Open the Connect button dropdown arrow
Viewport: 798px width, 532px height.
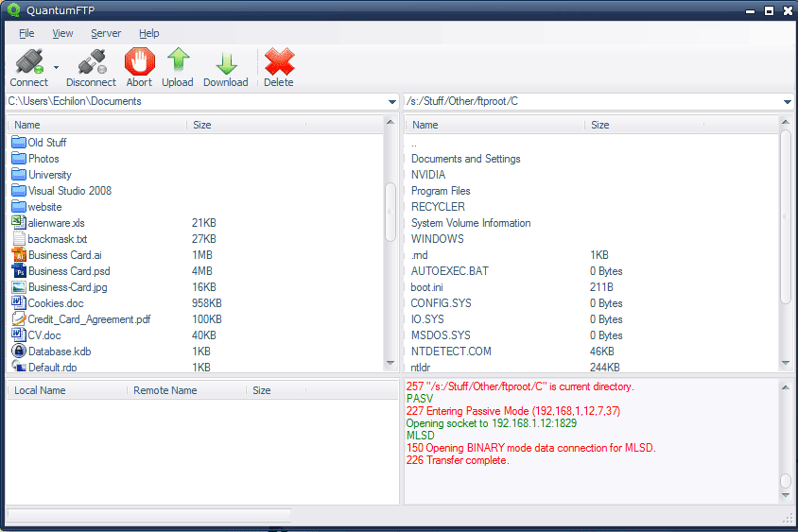tap(56, 67)
